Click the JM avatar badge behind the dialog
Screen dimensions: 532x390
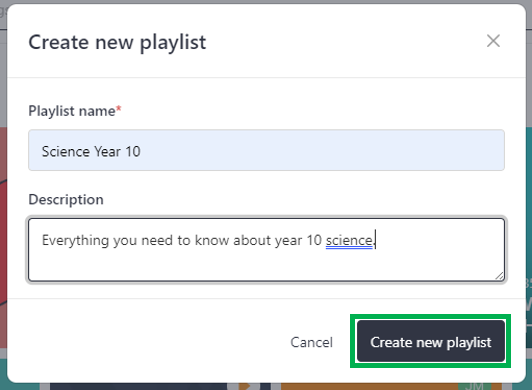tap(474, 386)
